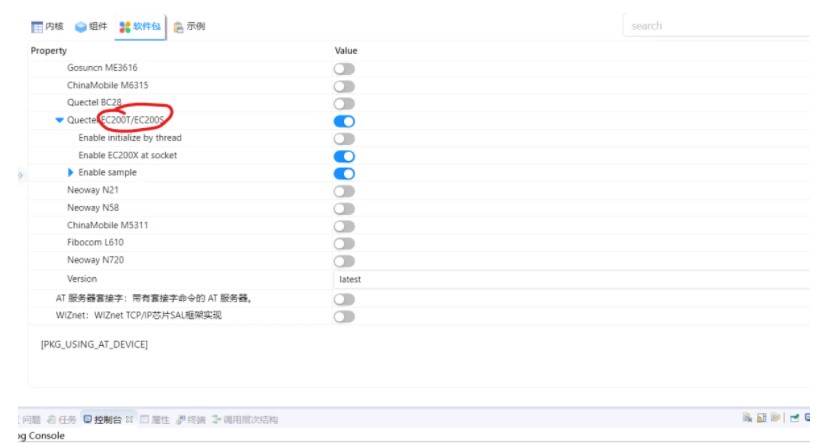
Task: Collapse the Quectel EC200T/EC200S tree node
Action: tap(59, 120)
